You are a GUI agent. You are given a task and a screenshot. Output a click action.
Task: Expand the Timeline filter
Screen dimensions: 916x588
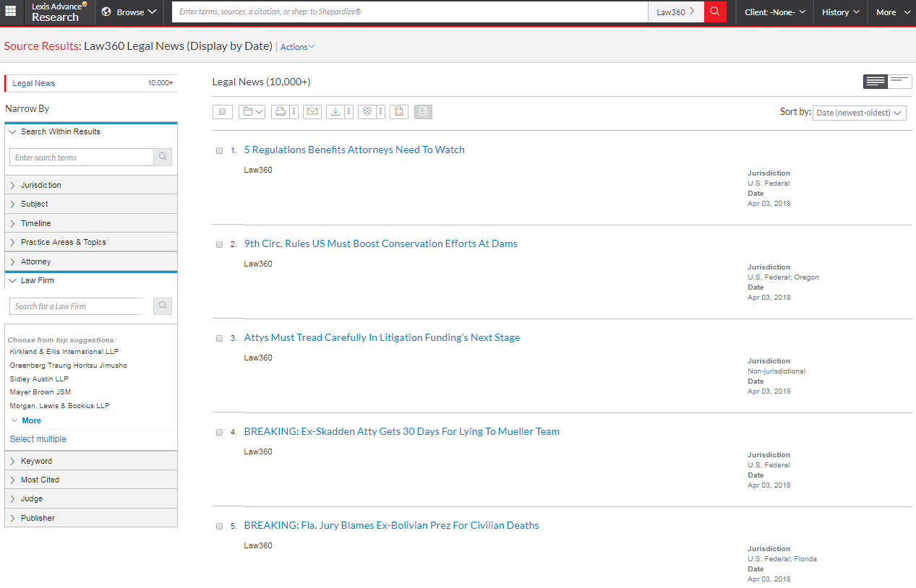click(x=91, y=223)
